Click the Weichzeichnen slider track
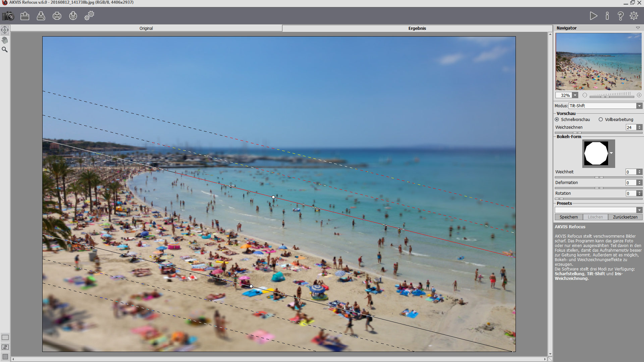The image size is (644, 362). coord(604,133)
